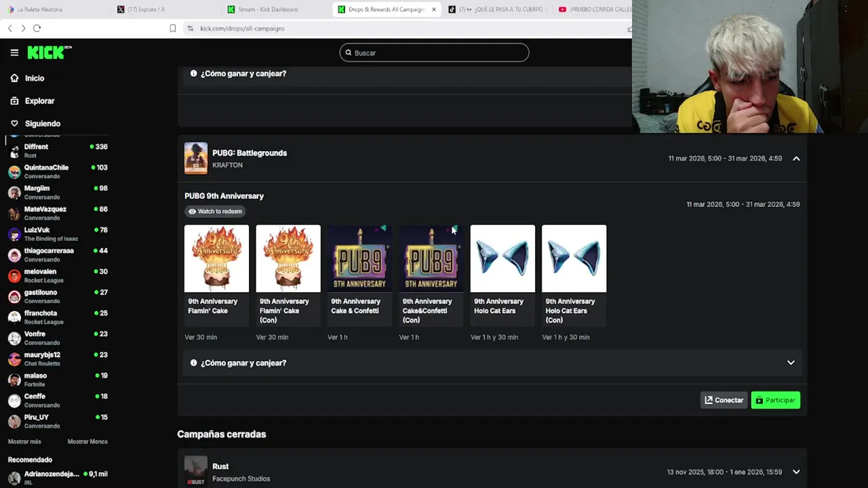
Task: Open Margiim's channel
Action: pos(58,192)
